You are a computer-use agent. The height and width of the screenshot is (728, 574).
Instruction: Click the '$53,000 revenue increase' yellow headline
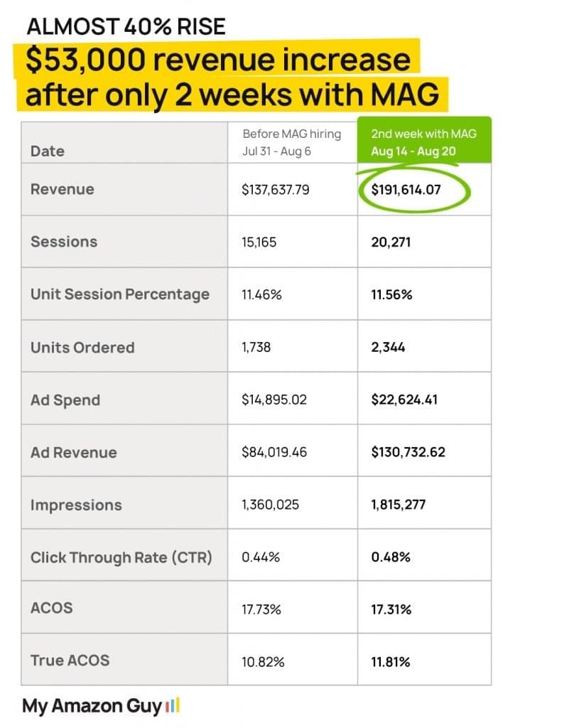pos(218,60)
